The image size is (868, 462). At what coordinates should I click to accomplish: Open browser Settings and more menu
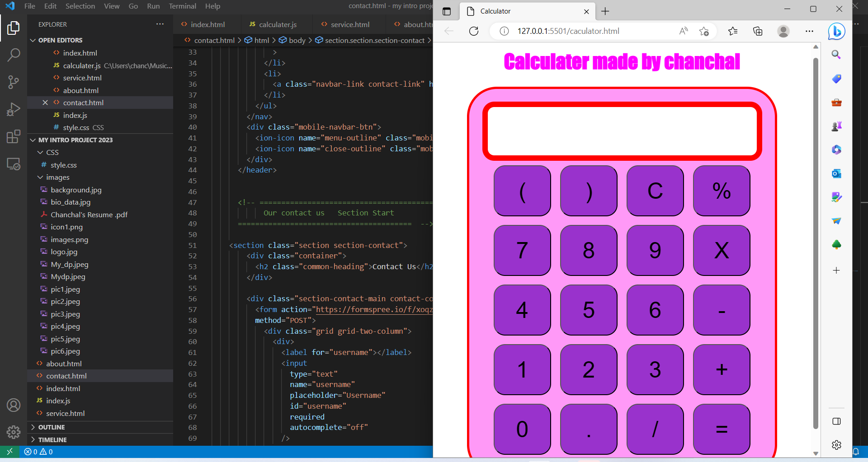pyautogui.click(x=809, y=31)
